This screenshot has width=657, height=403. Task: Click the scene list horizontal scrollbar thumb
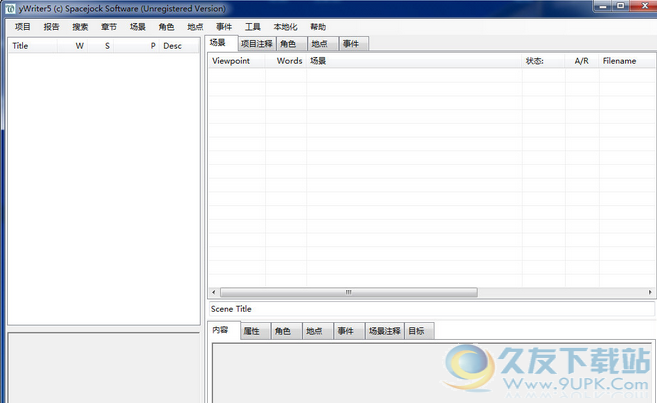(349, 292)
